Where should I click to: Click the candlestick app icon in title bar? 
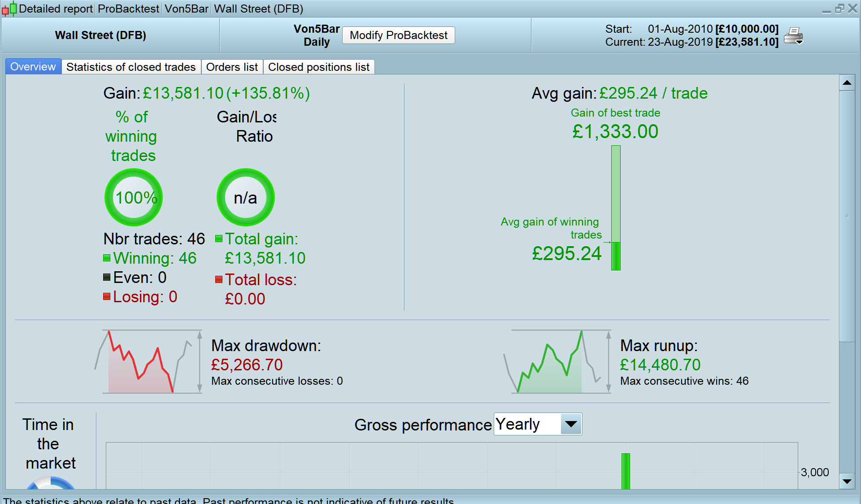[9, 9]
